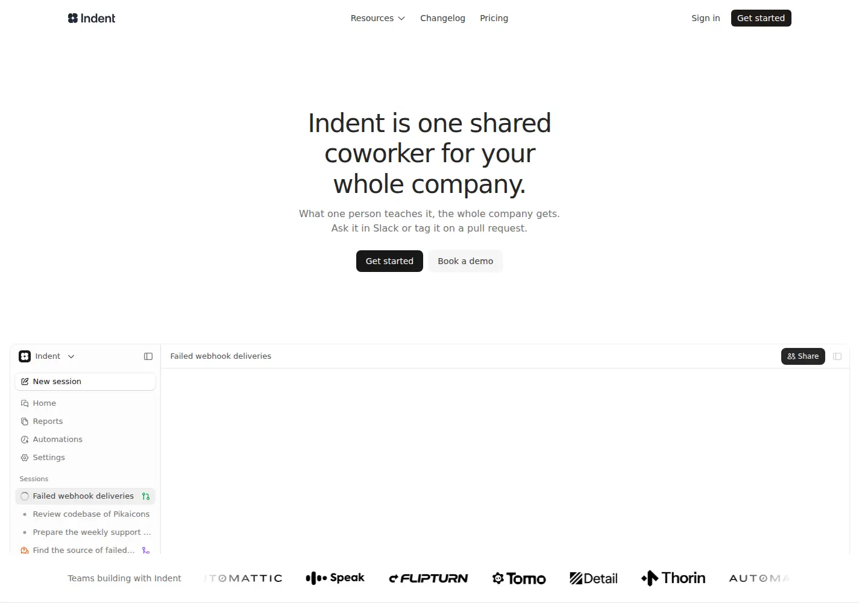The height and width of the screenshot is (603, 868).
Task: Open the Indent workspace switcher chevron
Action: (71, 356)
